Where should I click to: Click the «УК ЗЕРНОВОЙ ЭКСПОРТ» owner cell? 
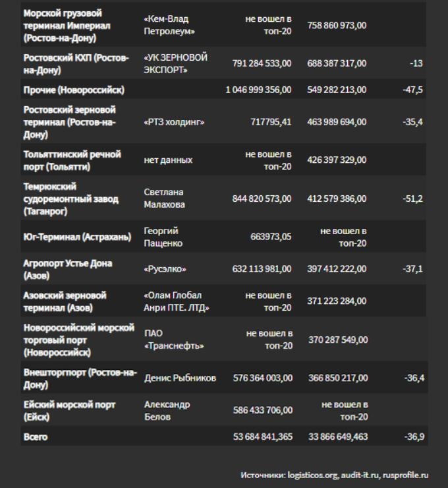pos(175,63)
